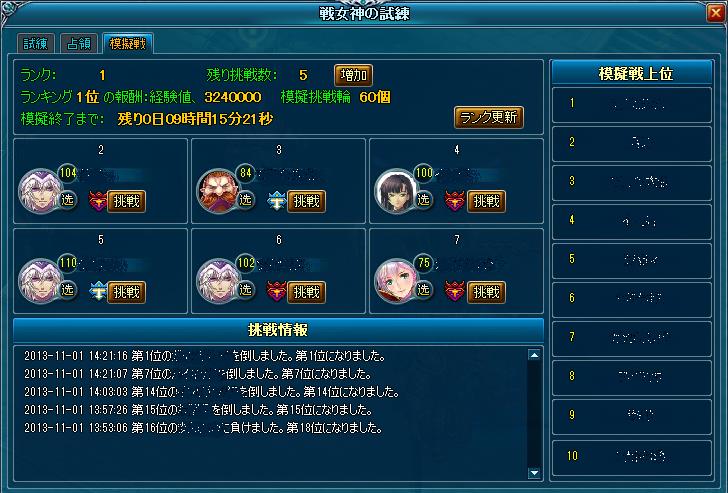Challenge rank 5 opponent with 挑戦 button
728x493 pixels.
point(127,292)
